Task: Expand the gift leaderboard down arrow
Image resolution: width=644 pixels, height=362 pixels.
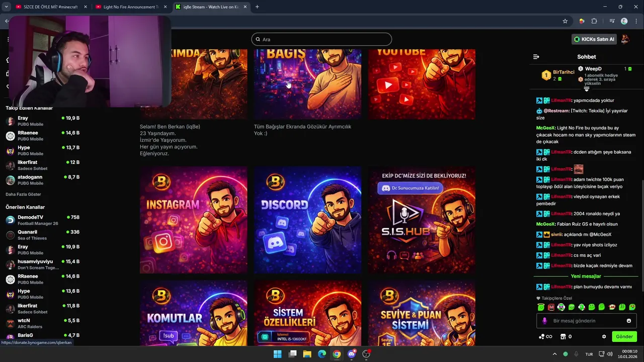Action: (x=586, y=89)
